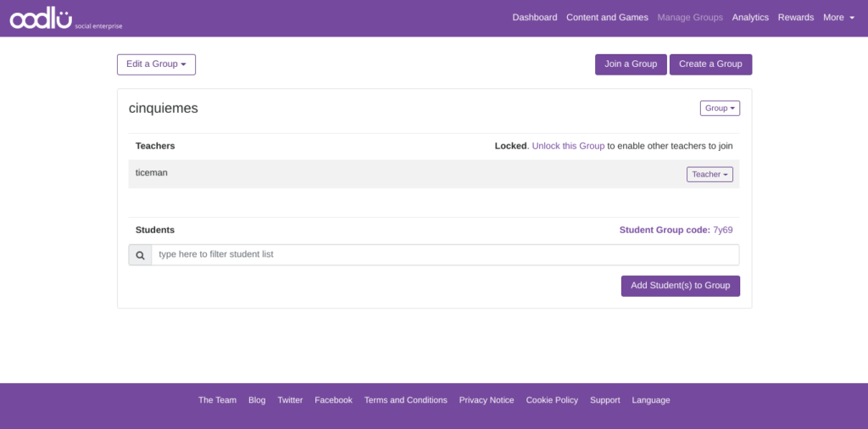
Task: Click the search magnifier icon
Action: pyautogui.click(x=140, y=255)
